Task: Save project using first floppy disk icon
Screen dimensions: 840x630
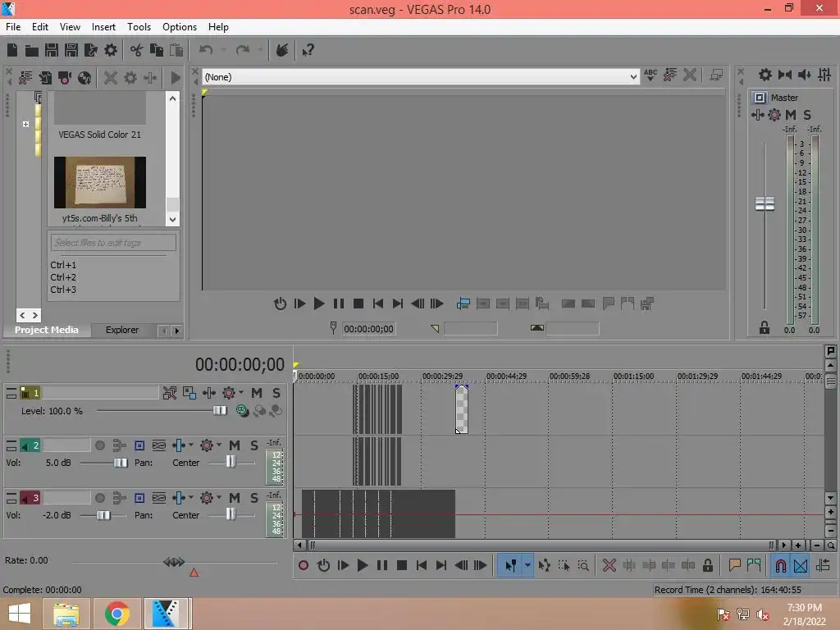Action: click(52, 50)
